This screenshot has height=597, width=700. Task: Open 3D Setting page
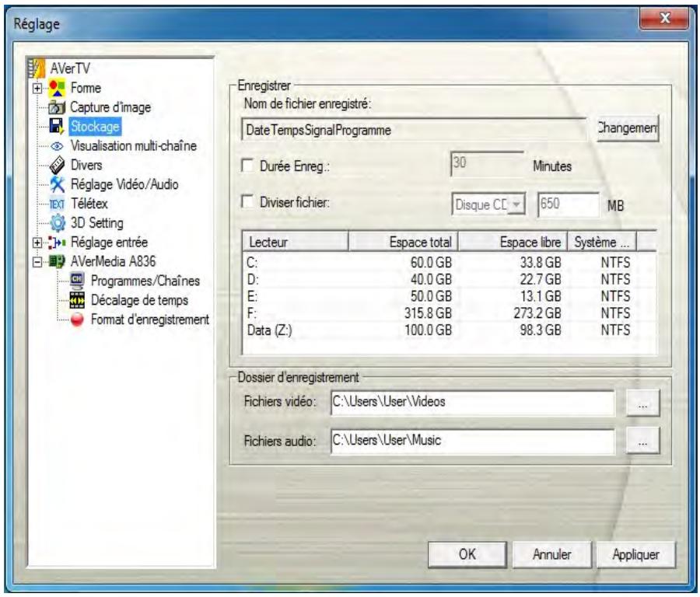click(97, 223)
